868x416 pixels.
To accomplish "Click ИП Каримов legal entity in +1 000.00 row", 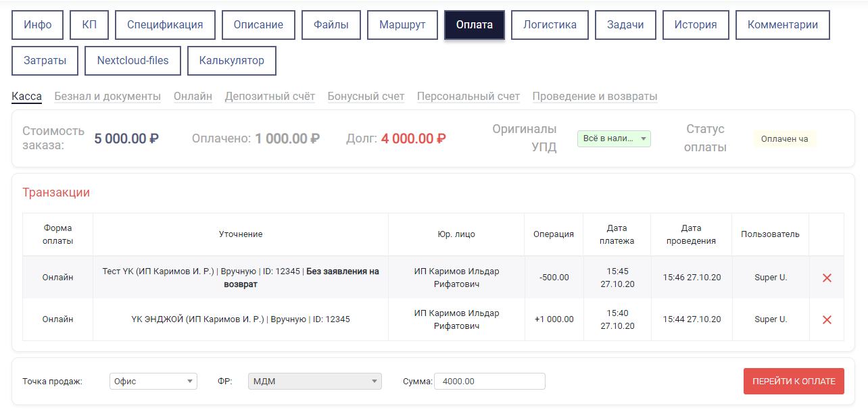I will click(456, 319).
